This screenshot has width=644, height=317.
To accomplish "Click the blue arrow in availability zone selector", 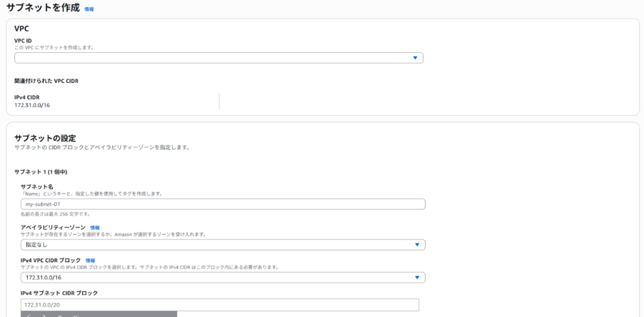I will 417,245.
